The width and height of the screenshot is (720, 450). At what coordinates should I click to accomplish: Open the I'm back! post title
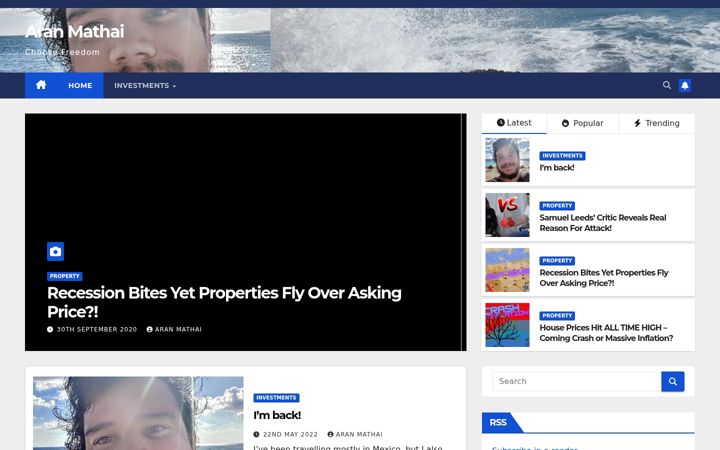click(x=277, y=415)
